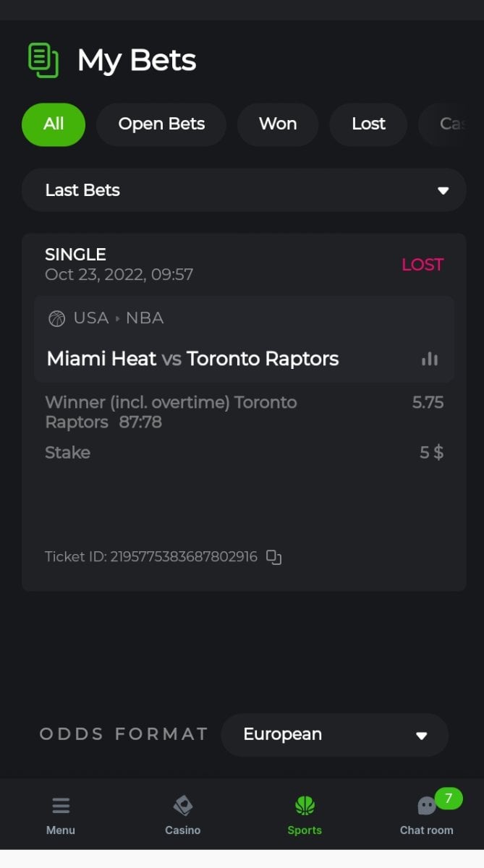
Task: Click the My Bets ticket icon
Action: pos(43,60)
